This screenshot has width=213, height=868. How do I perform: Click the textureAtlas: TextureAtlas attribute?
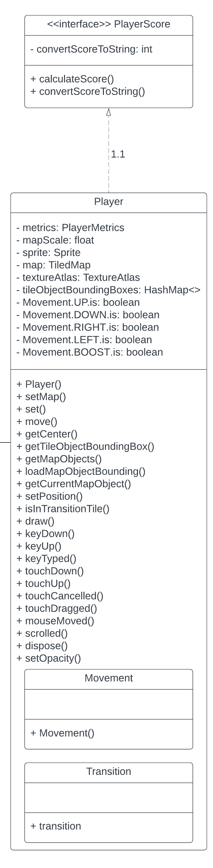(x=78, y=277)
